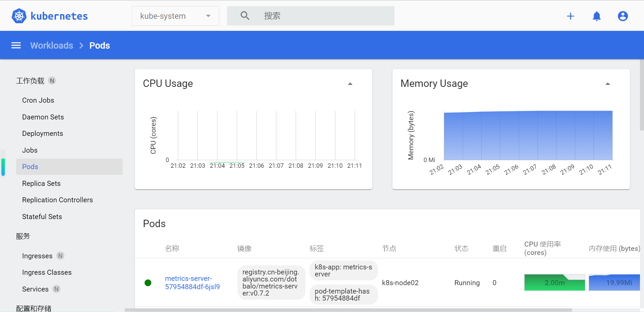Click the k8s-app: metrics-server label chip
Viewport: 644px width, 312px height.
click(x=343, y=270)
